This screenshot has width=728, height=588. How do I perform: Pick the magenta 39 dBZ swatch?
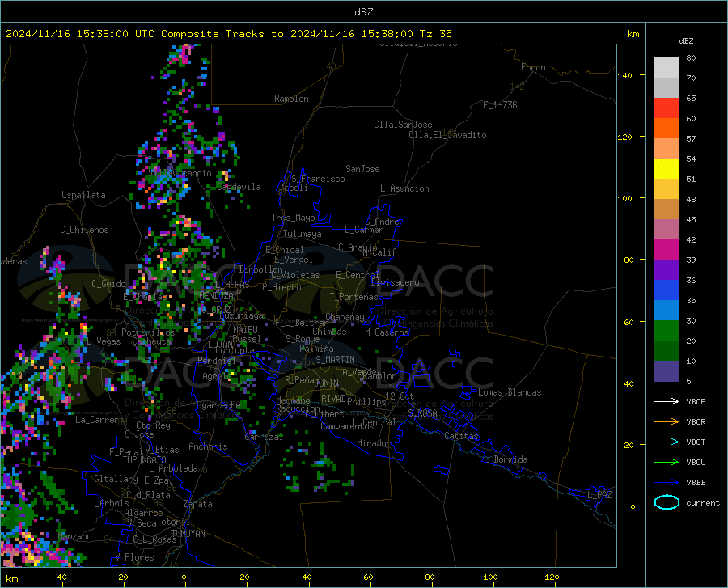coord(667,250)
